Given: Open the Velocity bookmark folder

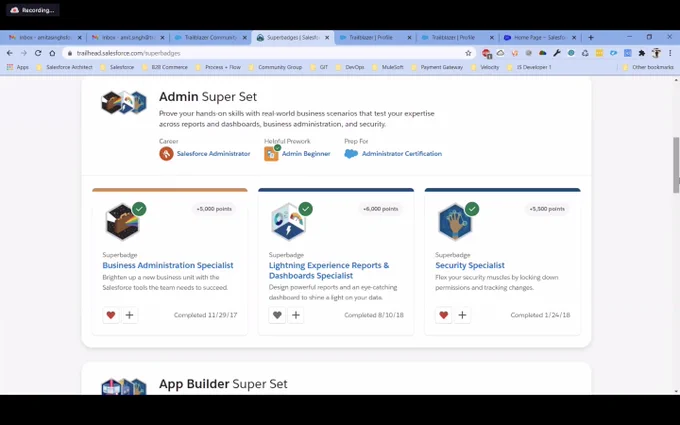Looking at the screenshot, I should coord(485,67).
